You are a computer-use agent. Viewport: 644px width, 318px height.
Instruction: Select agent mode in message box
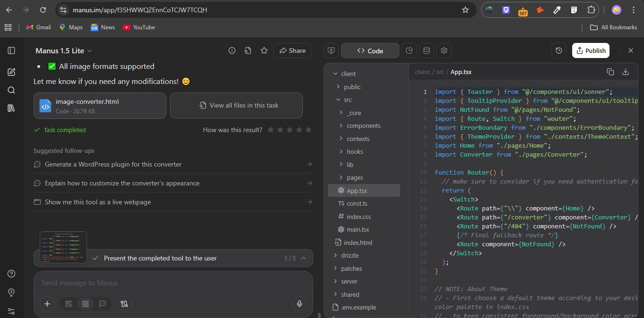pos(86,304)
